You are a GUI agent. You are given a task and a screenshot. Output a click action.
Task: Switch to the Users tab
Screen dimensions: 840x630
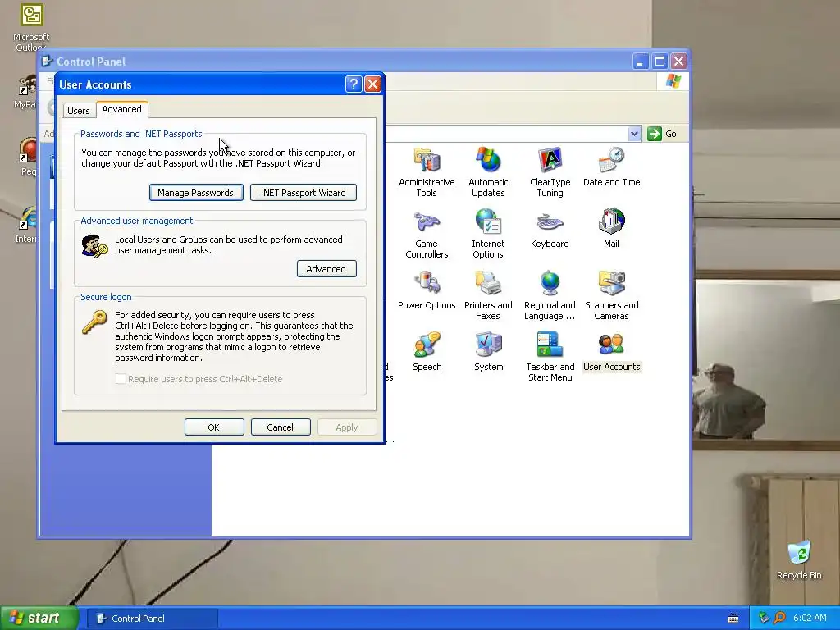(78, 111)
